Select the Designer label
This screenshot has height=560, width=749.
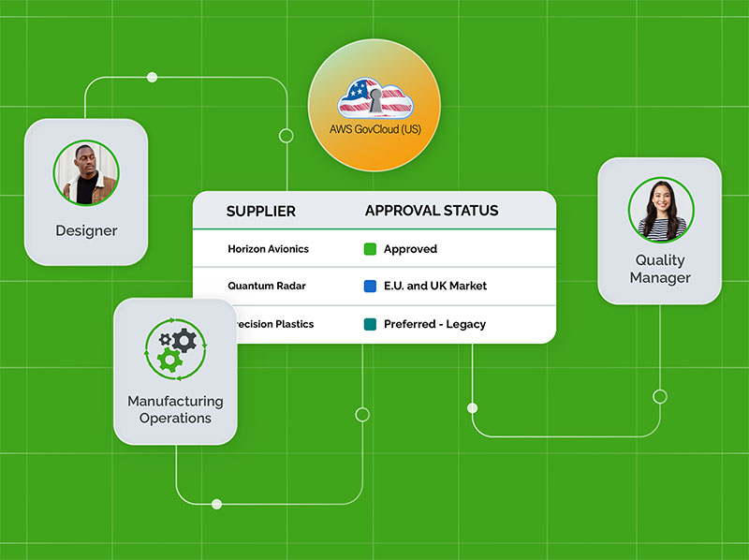coord(86,230)
